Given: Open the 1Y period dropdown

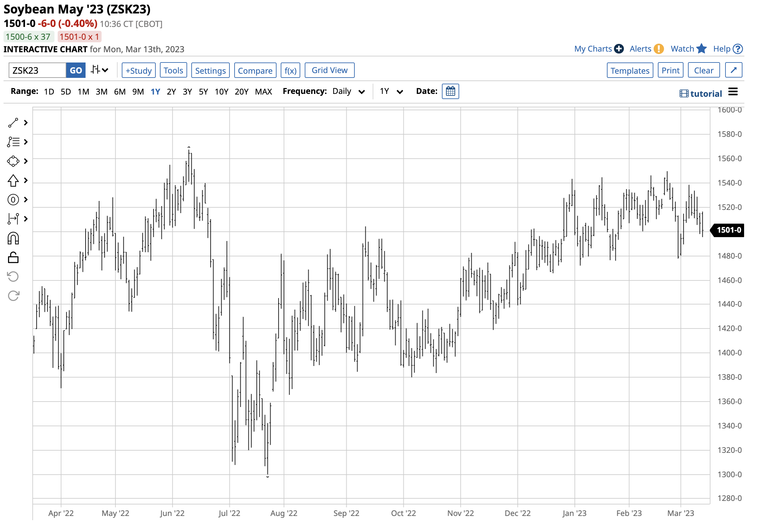Looking at the screenshot, I should [391, 92].
